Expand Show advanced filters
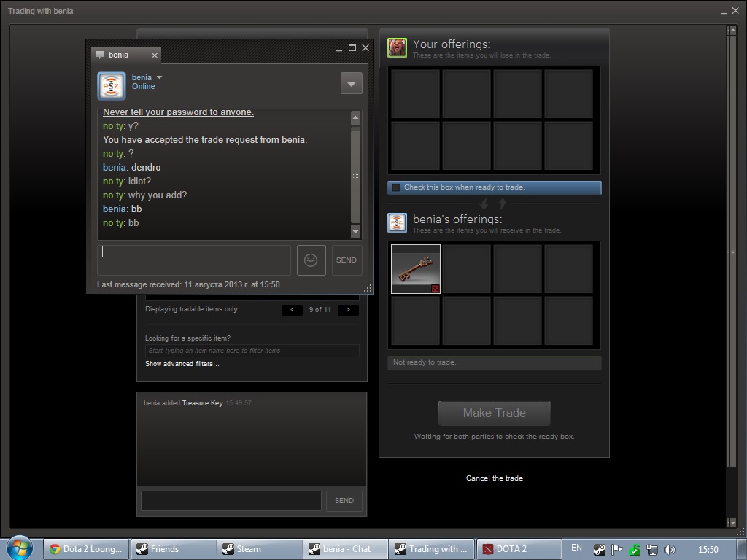 click(182, 364)
